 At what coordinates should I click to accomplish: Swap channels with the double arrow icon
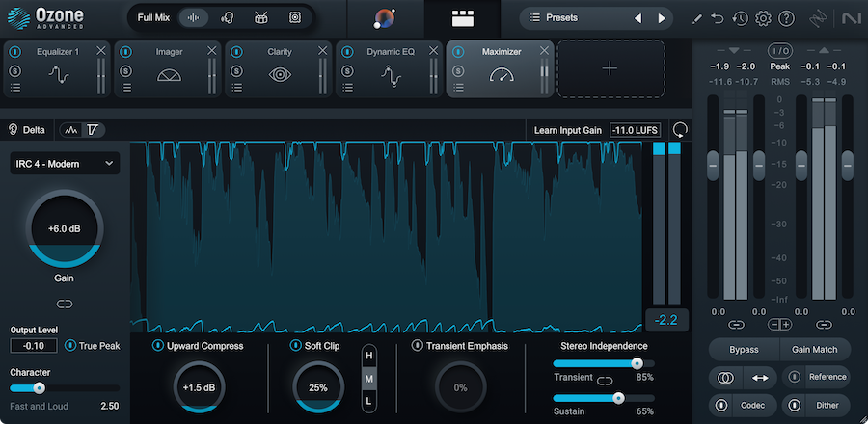tap(760, 378)
